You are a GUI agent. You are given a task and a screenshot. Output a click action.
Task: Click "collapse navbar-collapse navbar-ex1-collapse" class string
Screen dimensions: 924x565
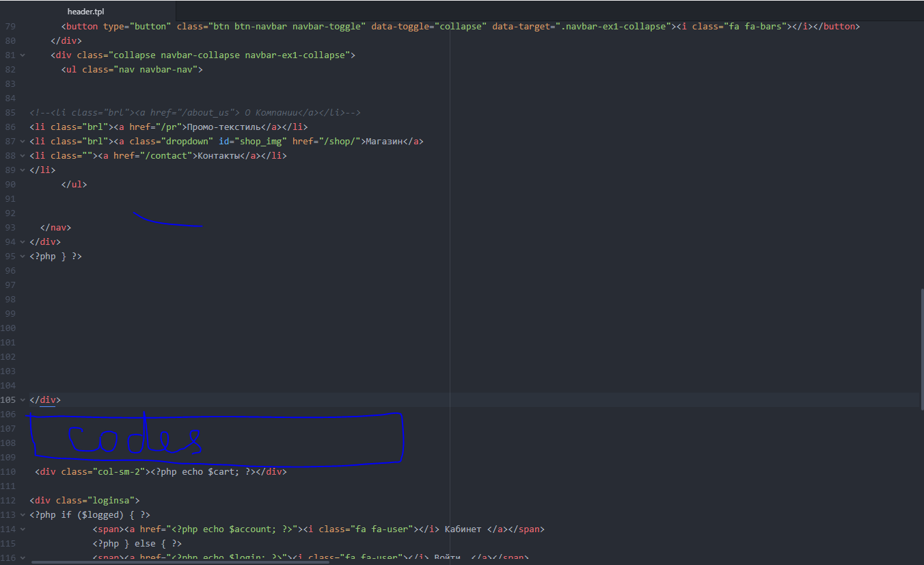228,55
